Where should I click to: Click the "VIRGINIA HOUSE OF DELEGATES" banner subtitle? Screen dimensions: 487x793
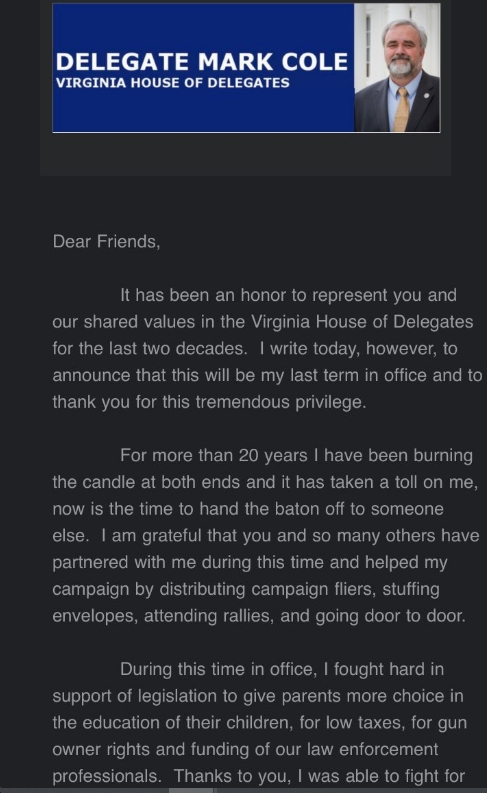(172, 83)
